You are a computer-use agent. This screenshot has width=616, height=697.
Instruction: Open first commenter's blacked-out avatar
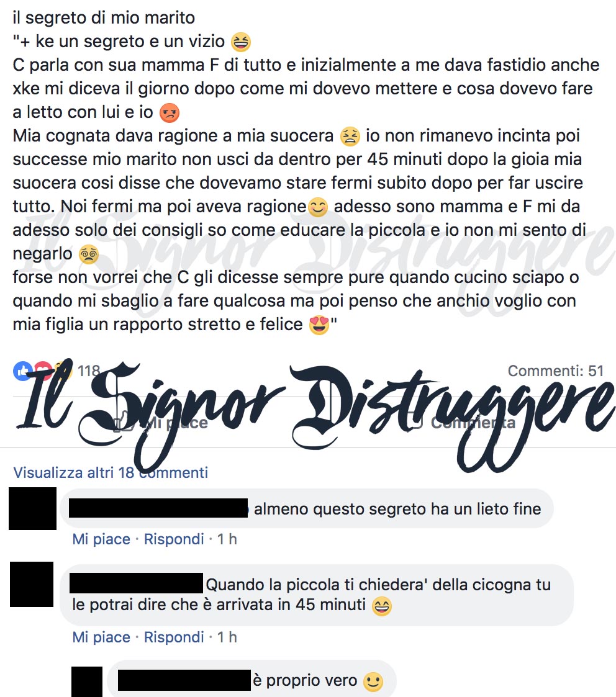tap(32, 508)
